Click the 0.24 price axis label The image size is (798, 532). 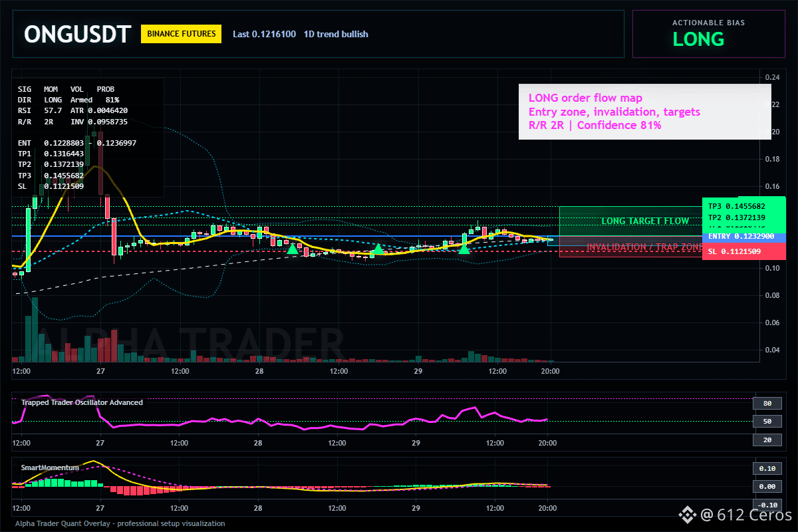(x=772, y=78)
